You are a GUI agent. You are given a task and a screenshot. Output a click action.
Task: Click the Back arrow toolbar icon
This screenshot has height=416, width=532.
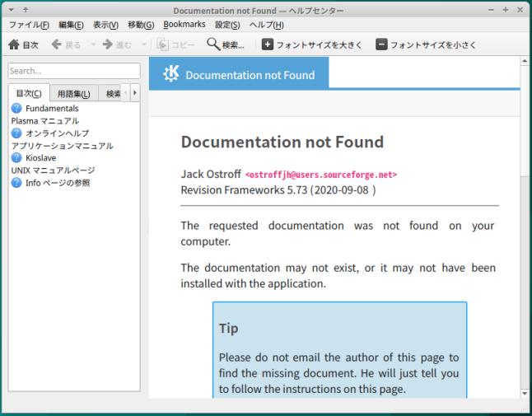tap(56, 44)
